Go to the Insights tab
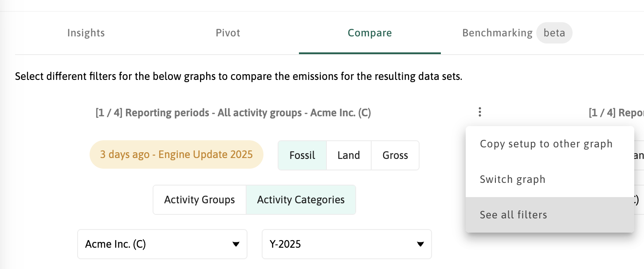 pyautogui.click(x=86, y=33)
